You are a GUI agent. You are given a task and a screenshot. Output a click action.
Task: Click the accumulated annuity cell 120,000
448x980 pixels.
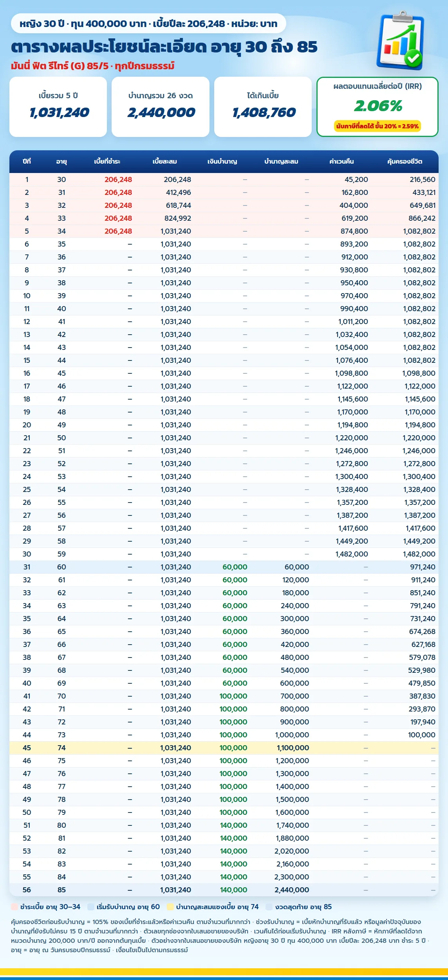[296, 580]
